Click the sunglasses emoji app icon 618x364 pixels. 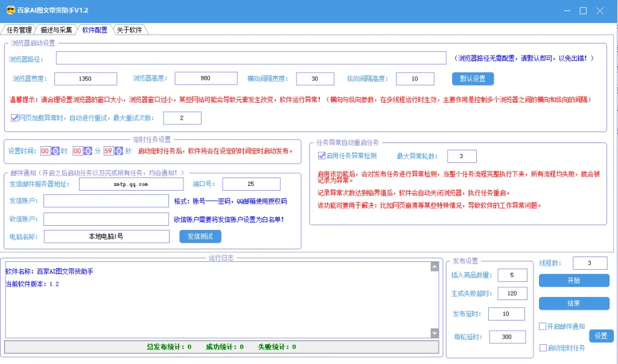pos(11,10)
